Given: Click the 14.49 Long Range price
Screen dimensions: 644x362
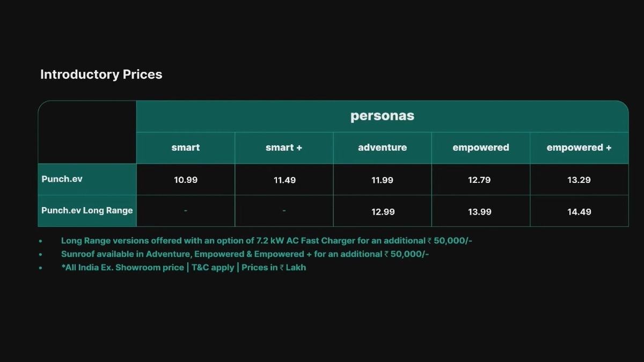Looking at the screenshot, I should (579, 212).
